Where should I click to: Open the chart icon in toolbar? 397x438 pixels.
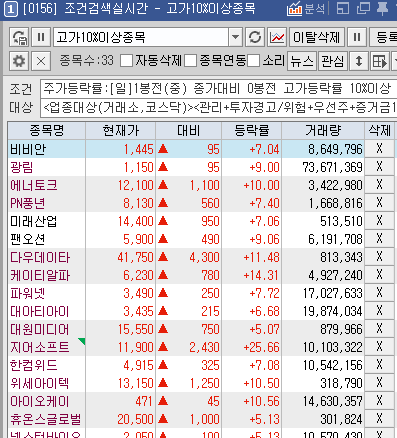click(x=277, y=37)
